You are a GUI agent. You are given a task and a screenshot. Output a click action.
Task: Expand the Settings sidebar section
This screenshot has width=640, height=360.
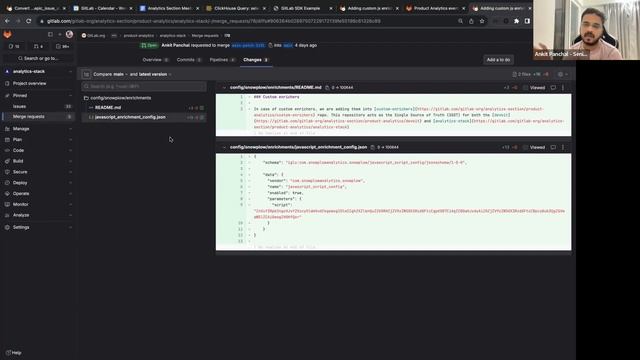click(38, 227)
